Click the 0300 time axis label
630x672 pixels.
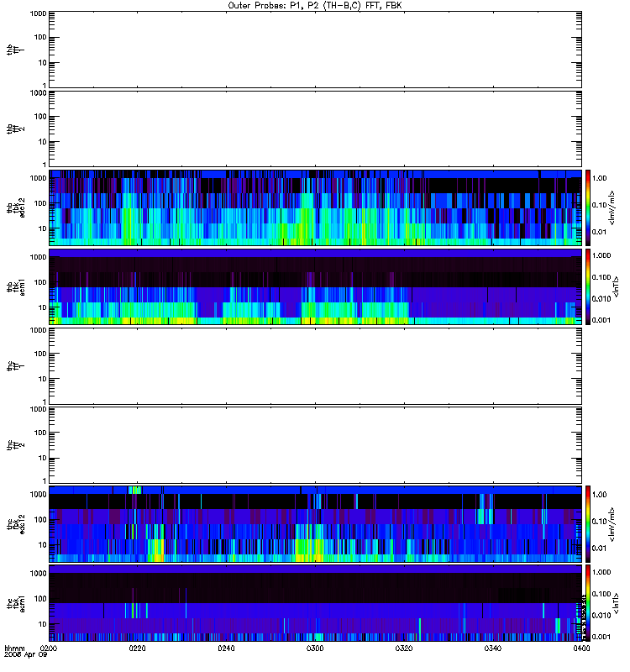[x=315, y=648]
